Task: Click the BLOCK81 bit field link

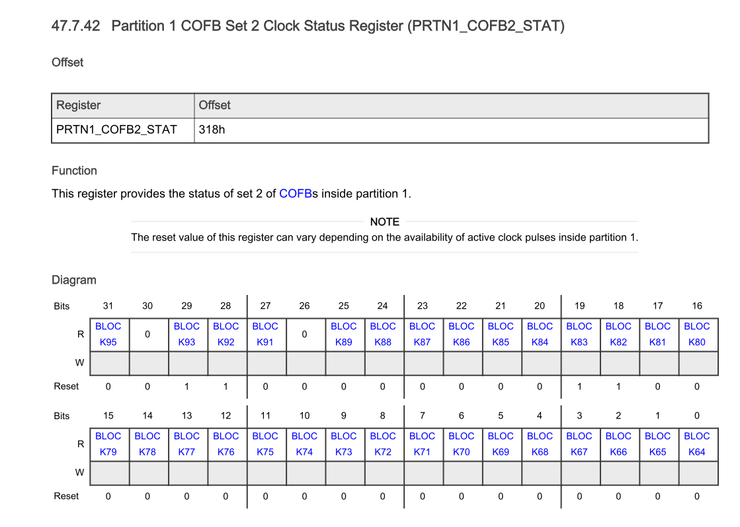Action: click(657, 334)
